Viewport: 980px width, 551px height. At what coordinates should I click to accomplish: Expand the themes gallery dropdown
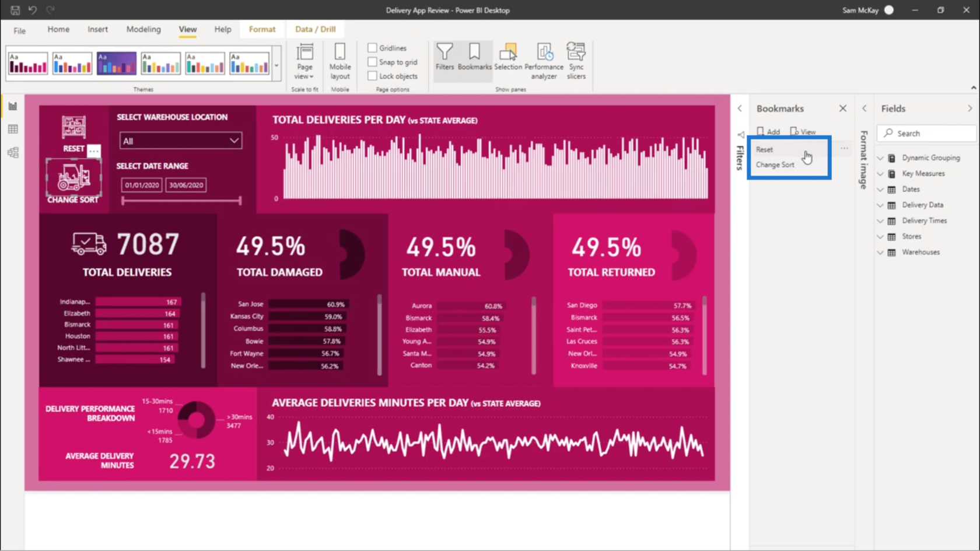click(x=276, y=65)
